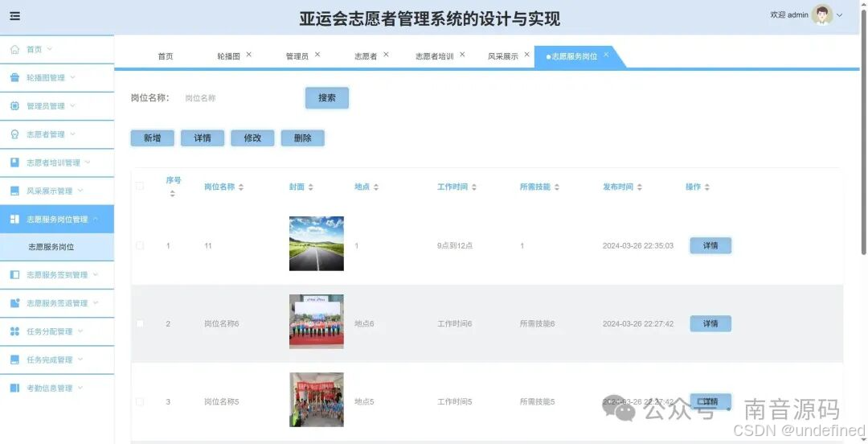The width and height of the screenshot is (868, 444).
Task: Switch to the 志愿者培训 tab
Action: click(435, 56)
